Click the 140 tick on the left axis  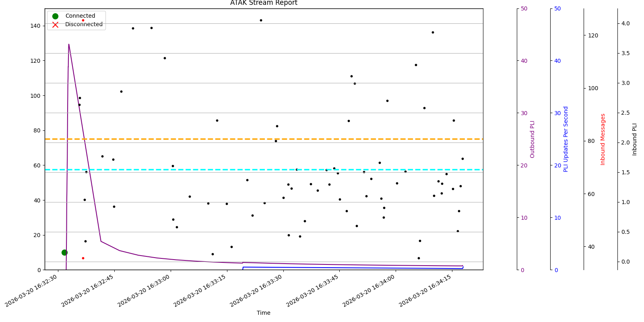[35, 26]
